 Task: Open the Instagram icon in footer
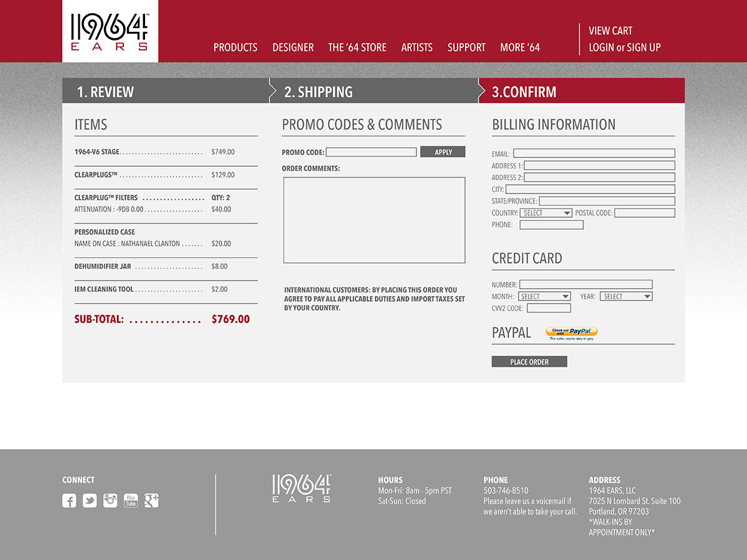[x=110, y=500]
